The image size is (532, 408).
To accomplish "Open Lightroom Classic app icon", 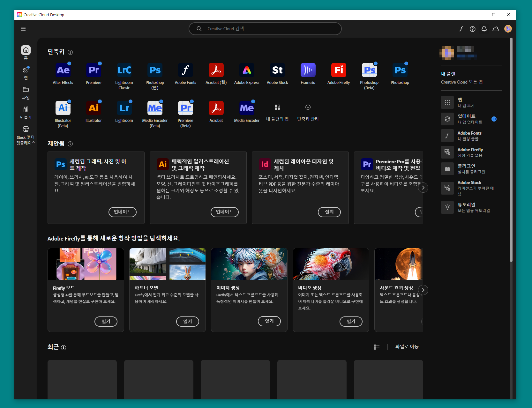I will [x=124, y=70].
